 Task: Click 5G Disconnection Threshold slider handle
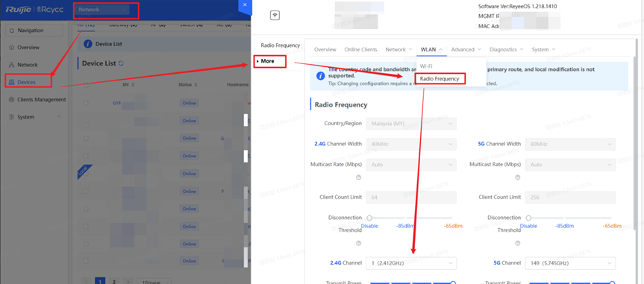[x=528, y=218]
